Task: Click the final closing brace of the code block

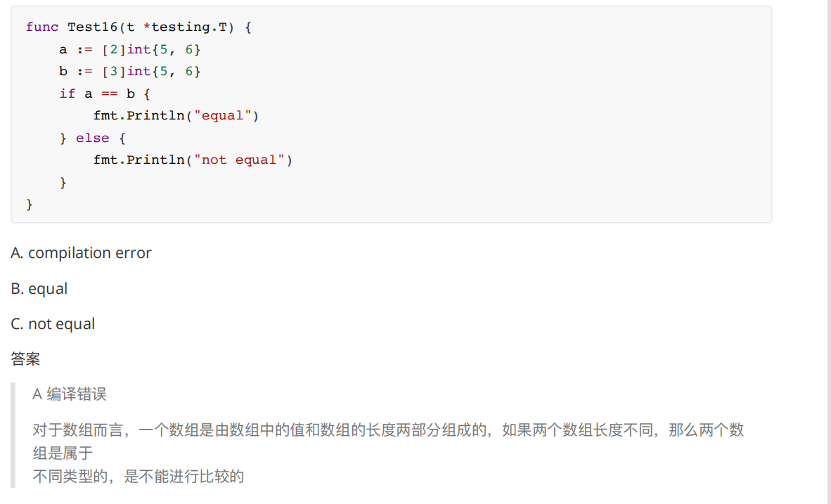Action: (30, 205)
